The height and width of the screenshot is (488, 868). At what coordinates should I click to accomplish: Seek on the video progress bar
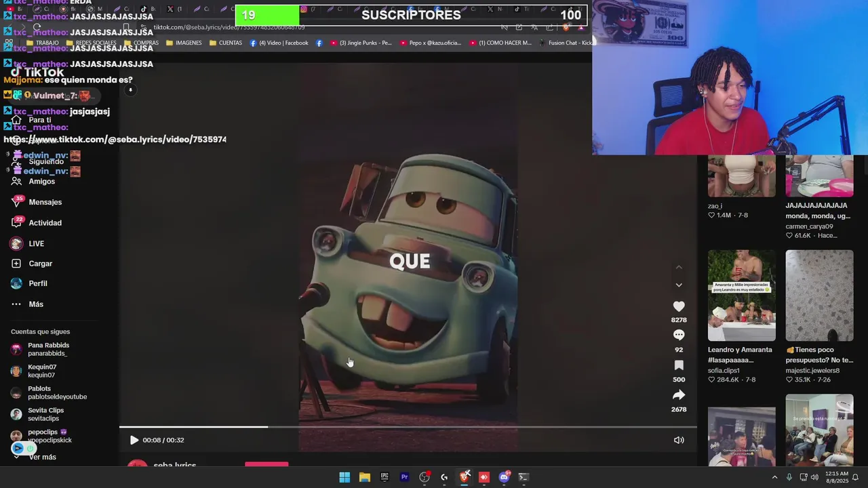(x=408, y=427)
